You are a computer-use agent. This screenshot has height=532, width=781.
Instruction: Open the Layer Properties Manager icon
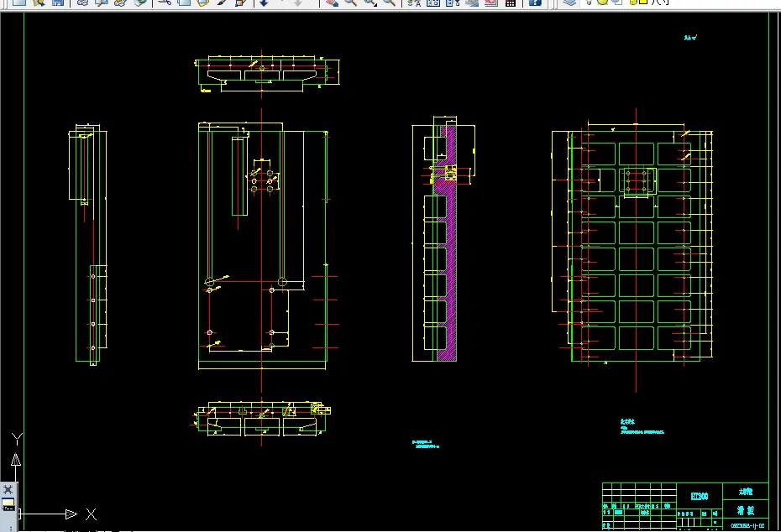[569, 2]
